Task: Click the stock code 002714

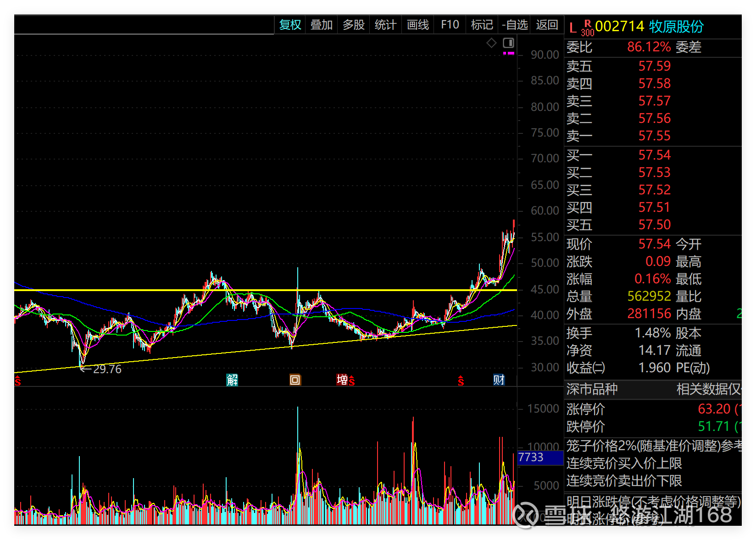Action: 620,27
